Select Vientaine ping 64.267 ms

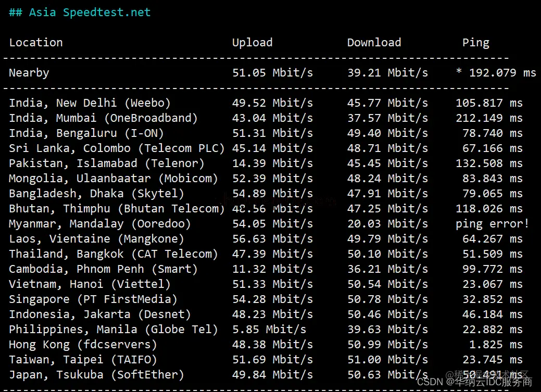coord(493,239)
